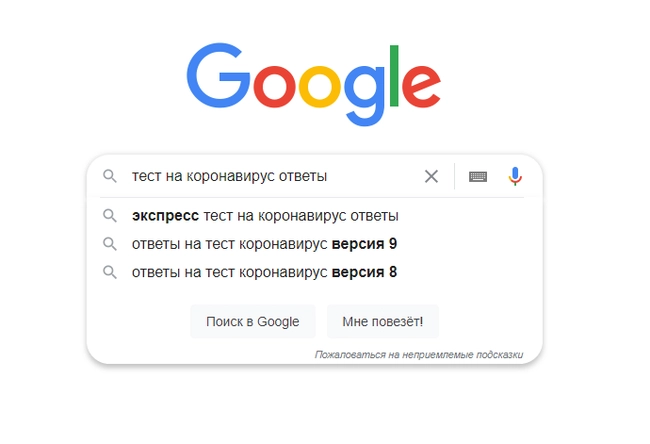Click magnifier icon beside 'экспресс тест' suggestion
The height and width of the screenshot is (444, 650).
coord(110,215)
